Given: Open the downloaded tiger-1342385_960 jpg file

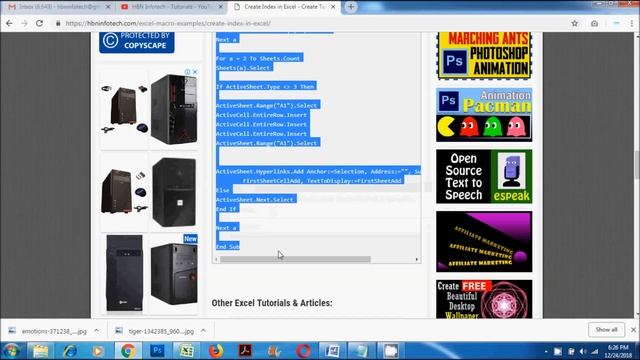Looking at the screenshot, I should 155,331.
